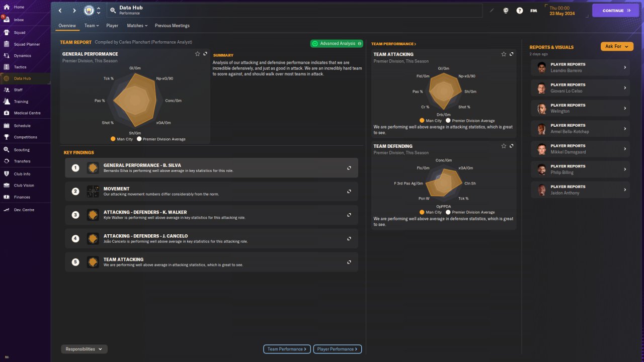Open Finances icon in the sidebar
Screen dimensions: 644x362
point(7,197)
